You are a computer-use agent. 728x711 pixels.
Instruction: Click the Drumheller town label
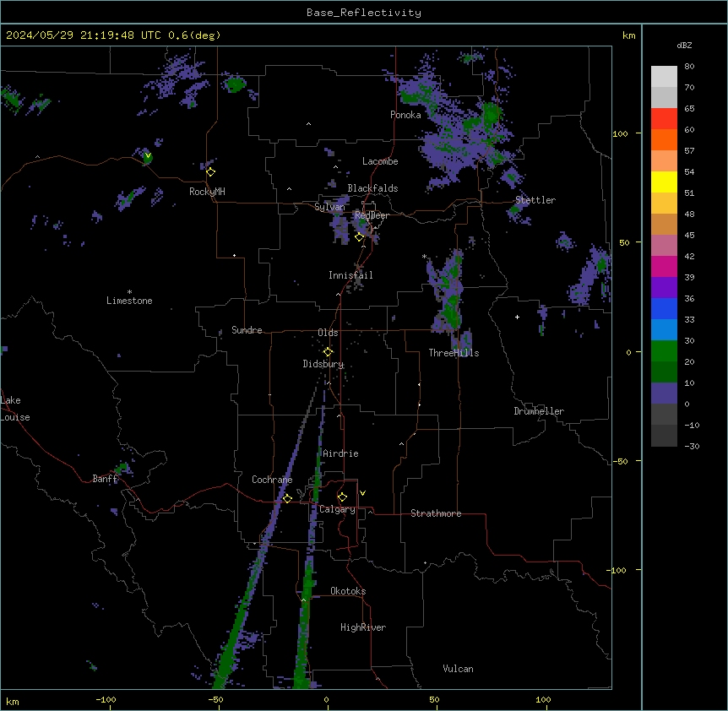pos(539,411)
